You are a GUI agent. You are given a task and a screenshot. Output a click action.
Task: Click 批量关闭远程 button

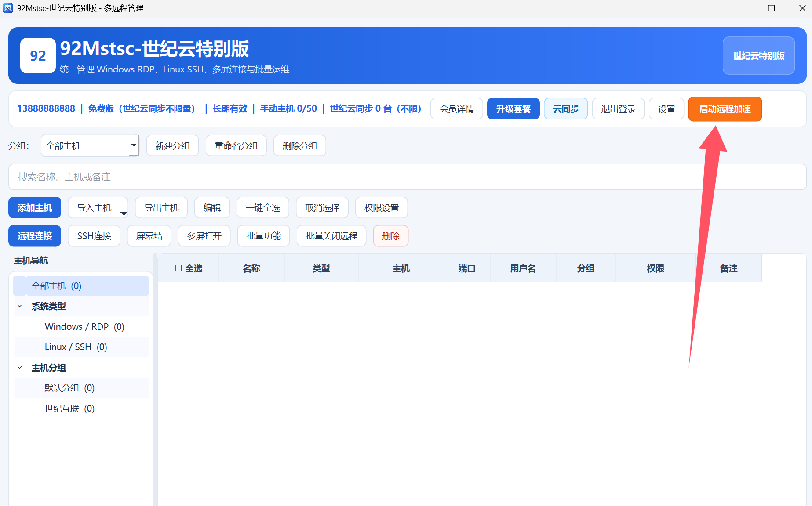(331, 236)
